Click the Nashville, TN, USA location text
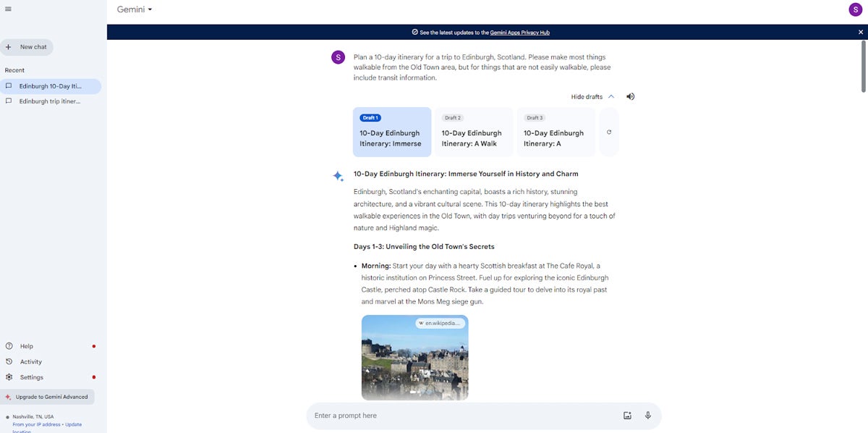 pyautogui.click(x=33, y=417)
